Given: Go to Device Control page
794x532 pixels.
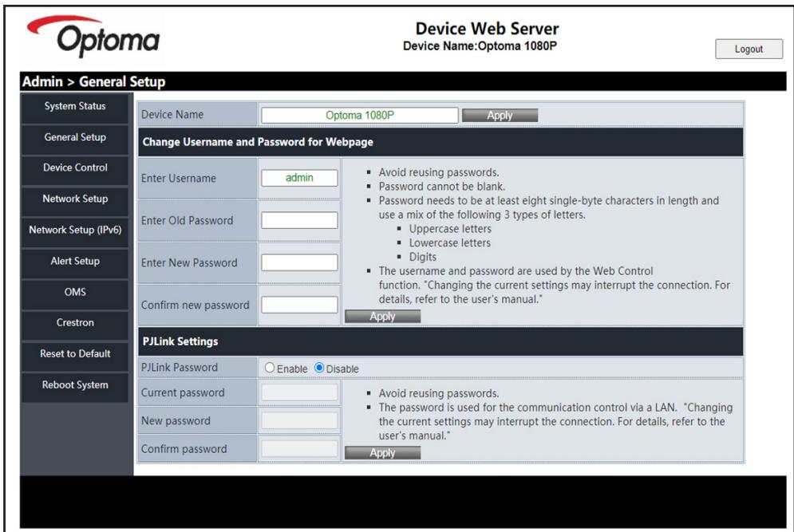Looking at the screenshot, I should point(75,168).
